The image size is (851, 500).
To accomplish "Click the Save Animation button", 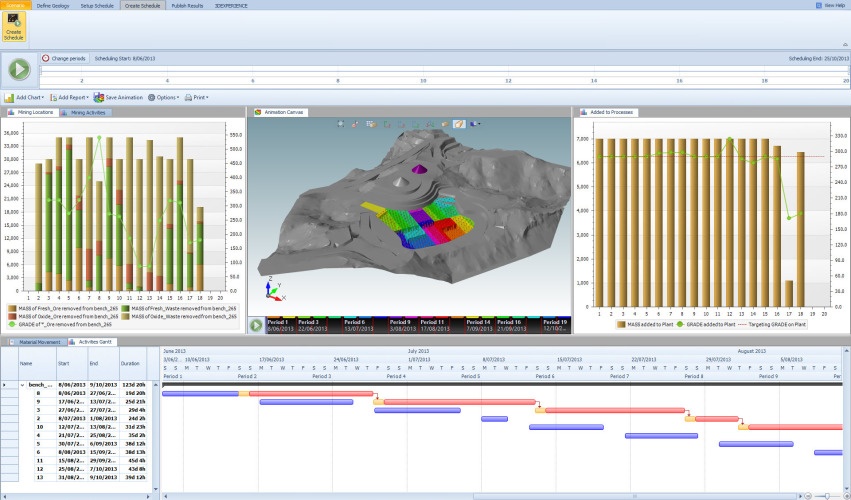I will coord(118,98).
